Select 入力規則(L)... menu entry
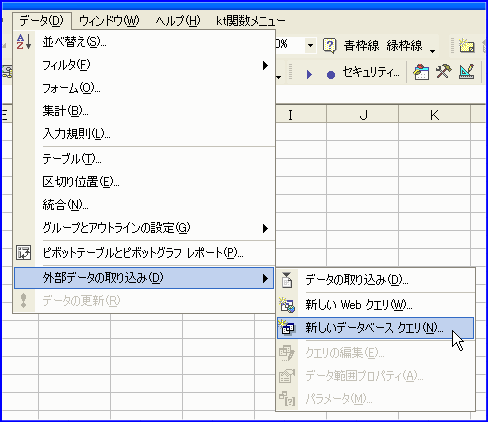The image size is (488, 422). click(x=144, y=134)
